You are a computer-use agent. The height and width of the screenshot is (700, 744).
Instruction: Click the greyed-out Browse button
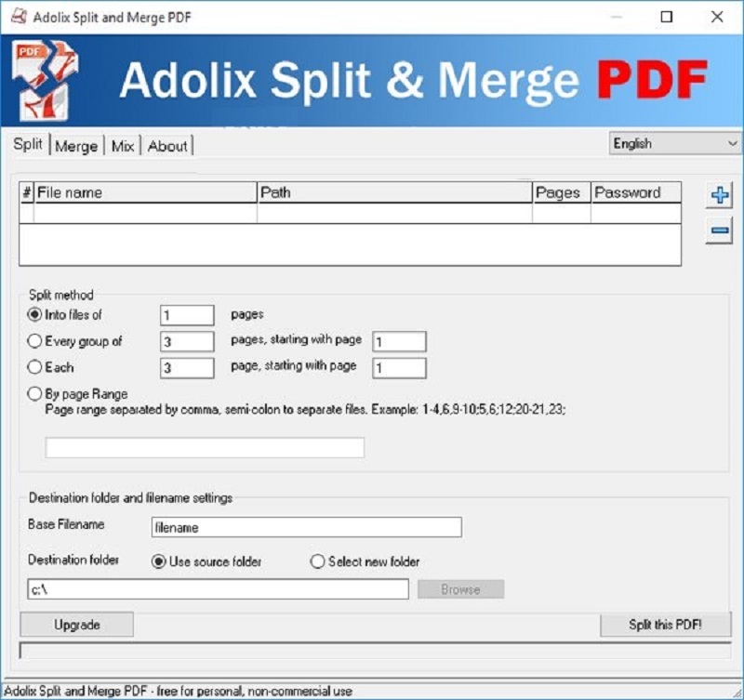[460, 589]
